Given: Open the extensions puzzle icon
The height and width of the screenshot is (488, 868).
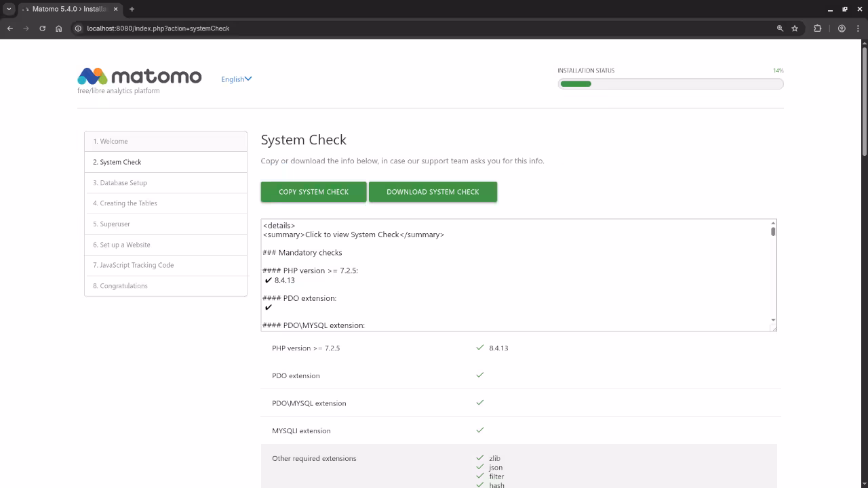Looking at the screenshot, I should (x=817, y=28).
